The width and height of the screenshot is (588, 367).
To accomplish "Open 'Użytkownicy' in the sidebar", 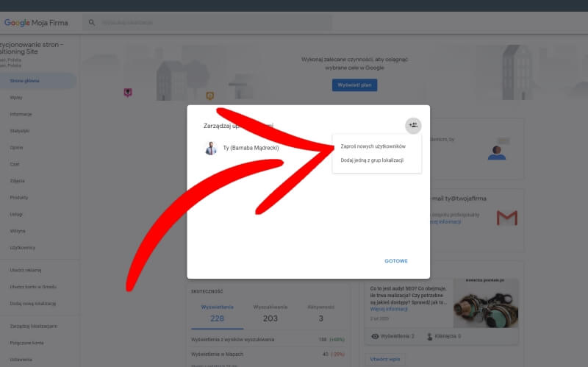I will pos(23,248).
